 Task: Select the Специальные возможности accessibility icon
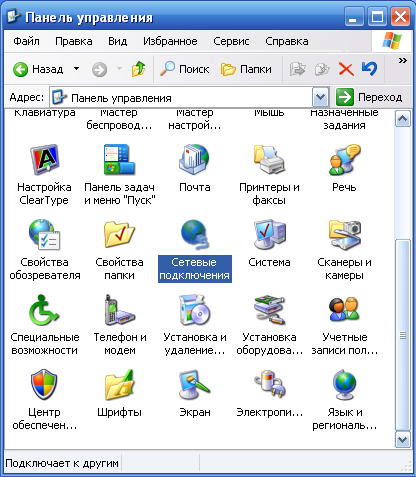(x=44, y=310)
